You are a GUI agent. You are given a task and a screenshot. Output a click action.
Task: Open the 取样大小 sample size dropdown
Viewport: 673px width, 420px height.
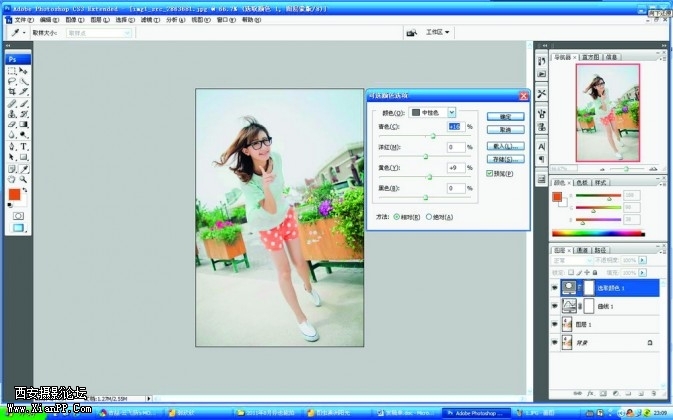point(99,33)
